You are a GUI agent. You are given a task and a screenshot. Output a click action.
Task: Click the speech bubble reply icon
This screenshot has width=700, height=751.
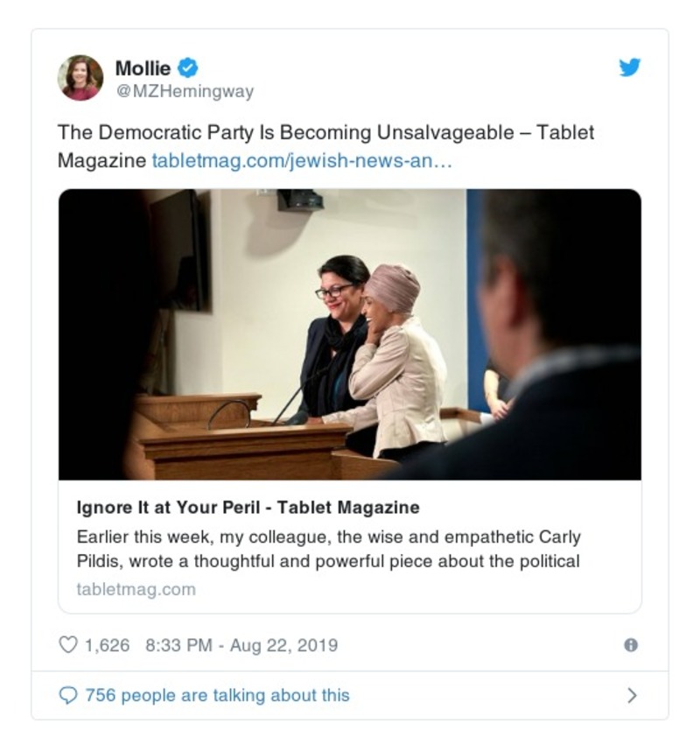click(67, 696)
